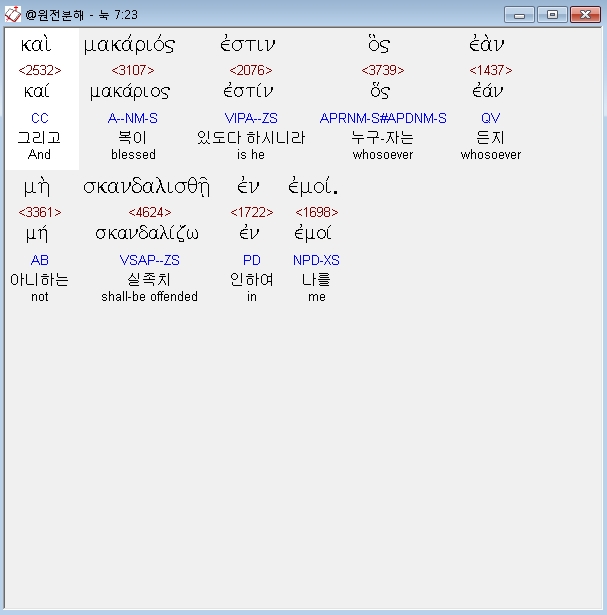Click the lemma ἐστίν

click(x=249, y=91)
